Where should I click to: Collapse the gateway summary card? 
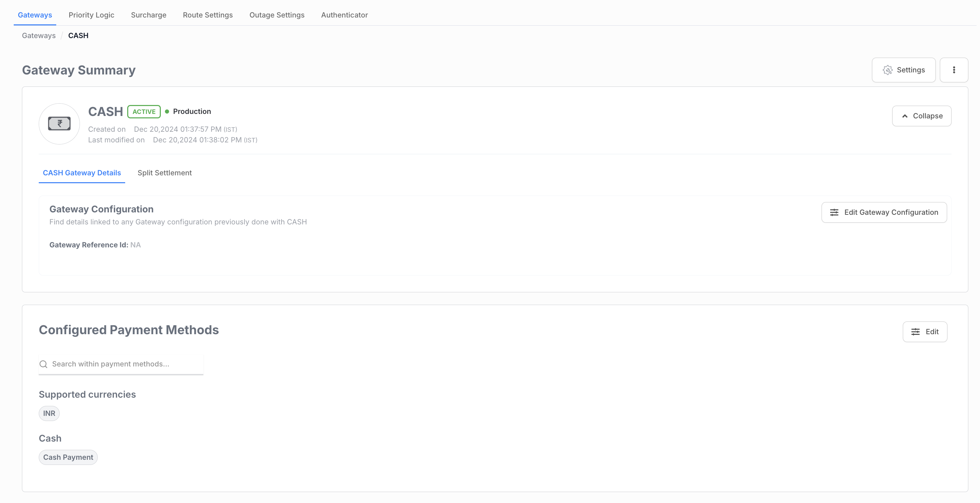[921, 116]
